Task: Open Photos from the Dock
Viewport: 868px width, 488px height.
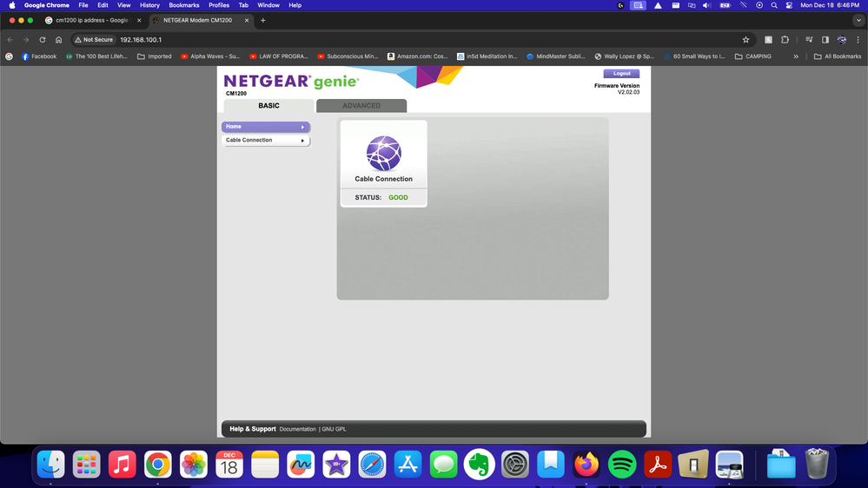Action: pos(194,465)
